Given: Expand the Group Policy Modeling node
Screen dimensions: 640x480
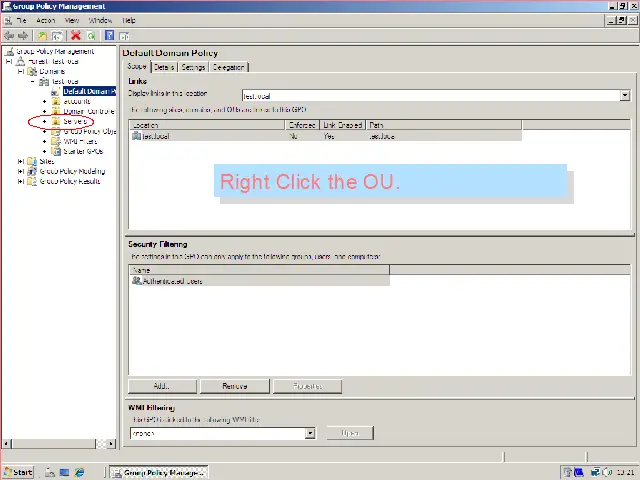Looking at the screenshot, I should click(21, 171).
